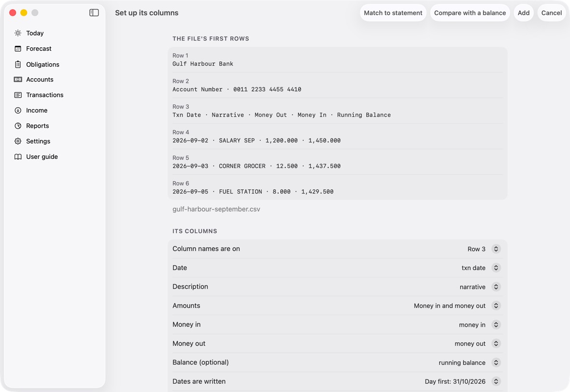570x392 pixels.
Task: Open Transactions from sidebar
Action: [45, 95]
